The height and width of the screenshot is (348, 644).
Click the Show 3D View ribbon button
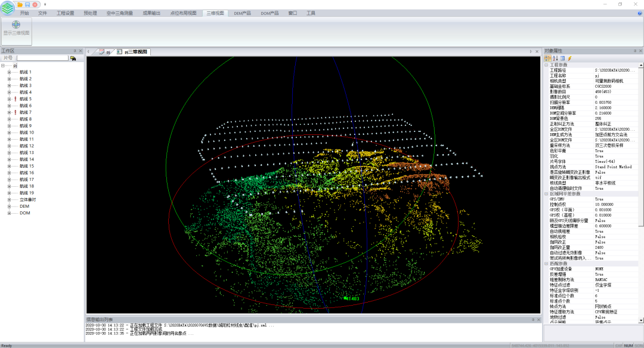16,28
